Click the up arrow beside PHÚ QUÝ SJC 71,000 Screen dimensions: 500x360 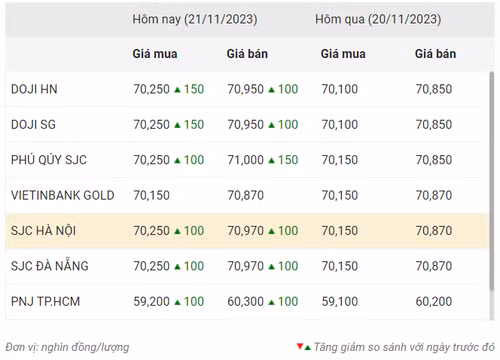coord(272,160)
